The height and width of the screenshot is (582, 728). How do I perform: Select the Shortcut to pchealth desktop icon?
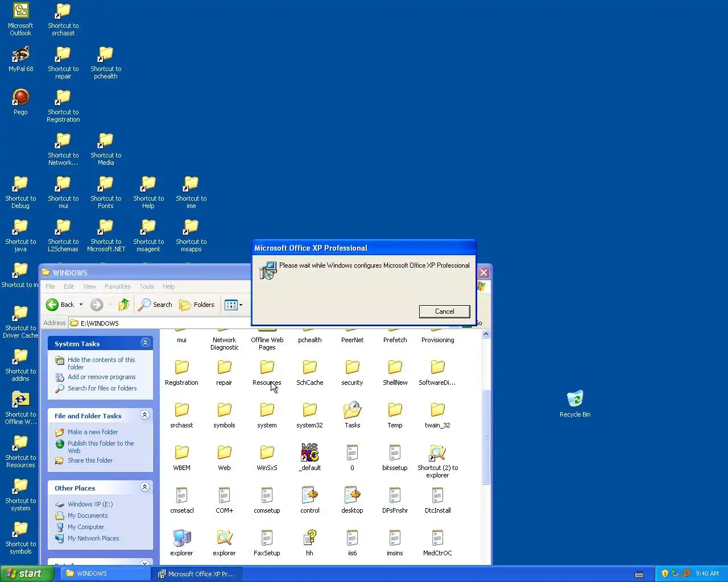click(106, 63)
